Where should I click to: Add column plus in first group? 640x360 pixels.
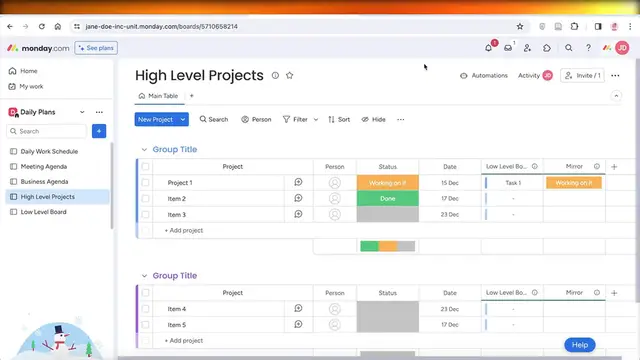tap(614, 167)
